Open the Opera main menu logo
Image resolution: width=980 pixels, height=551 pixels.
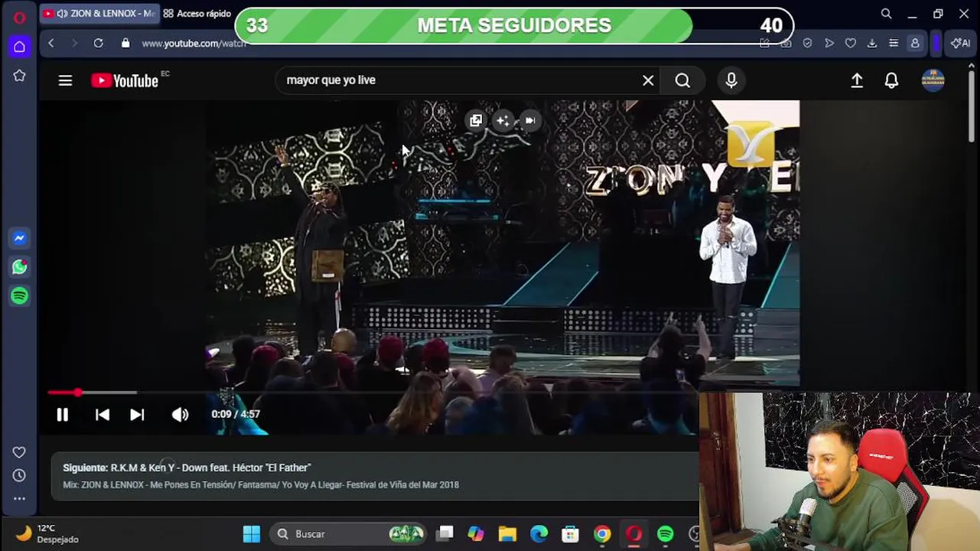pyautogui.click(x=20, y=18)
